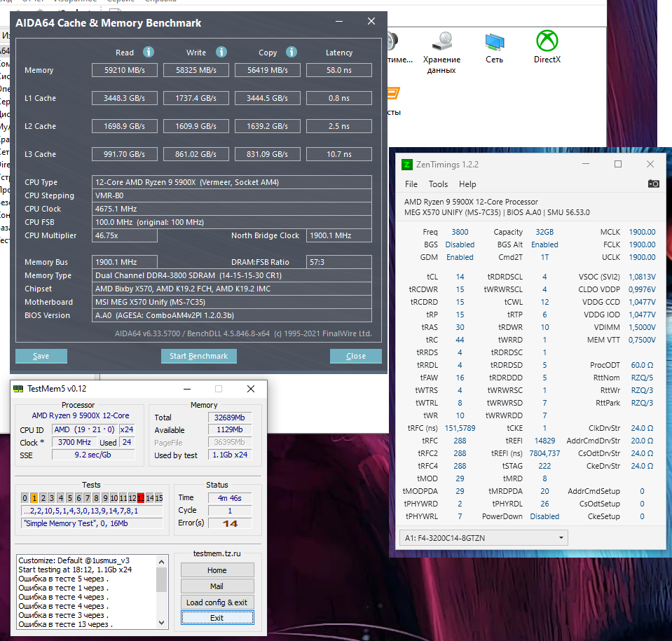Click Load config & exit in TestMem5
This screenshot has width=672, height=641.
[x=217, y=602]
